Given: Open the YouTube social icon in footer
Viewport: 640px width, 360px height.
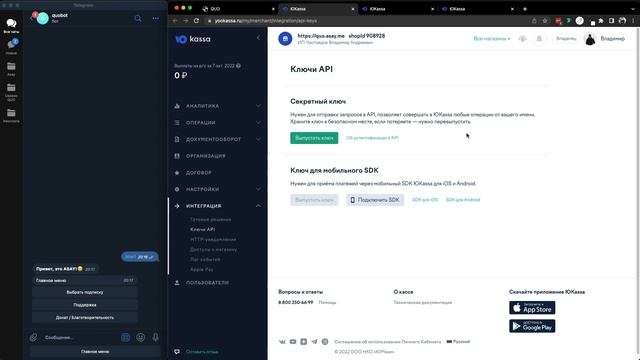Looking at the screenshot, I should coord(293,342).
